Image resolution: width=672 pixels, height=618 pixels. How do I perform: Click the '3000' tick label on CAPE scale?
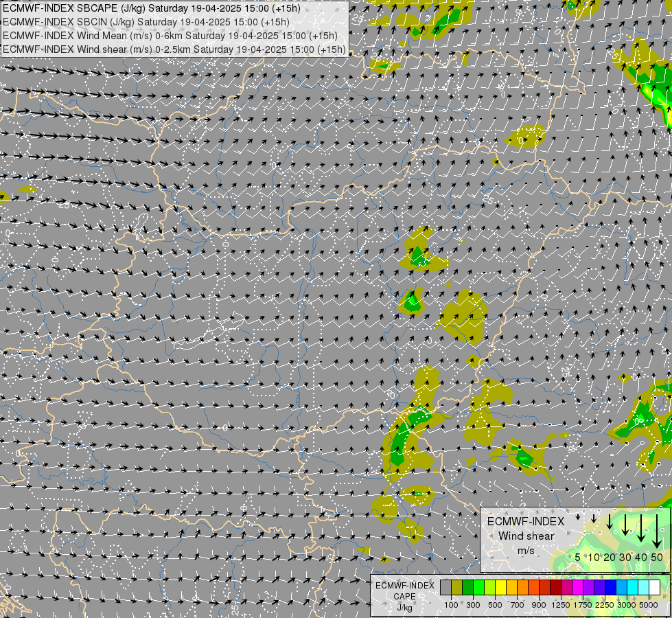point(627,605)
